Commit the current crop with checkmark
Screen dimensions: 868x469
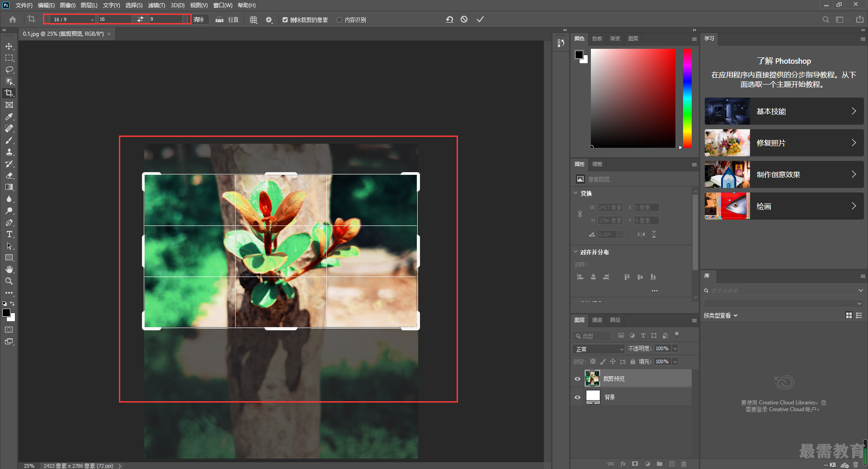point(480,19)
